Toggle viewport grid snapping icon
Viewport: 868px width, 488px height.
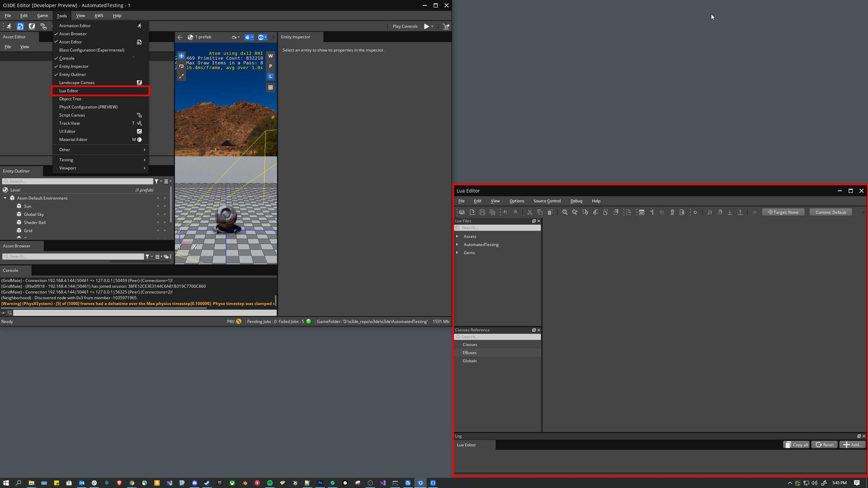271,87
